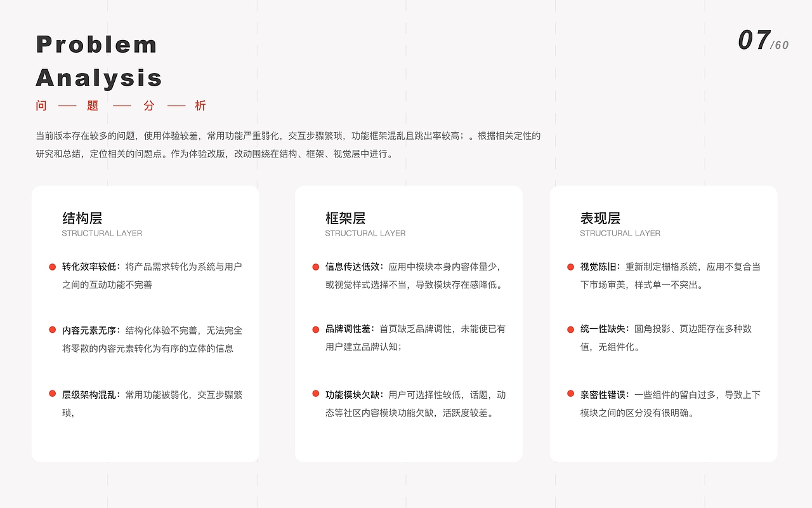
Task: Click STRUCTURAL LAYER under 表现层
Action: click(620, 234)
